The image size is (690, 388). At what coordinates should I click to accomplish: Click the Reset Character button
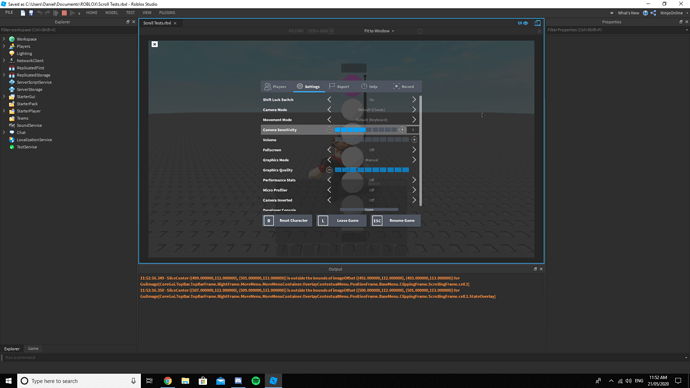click(x=287, y=220)
